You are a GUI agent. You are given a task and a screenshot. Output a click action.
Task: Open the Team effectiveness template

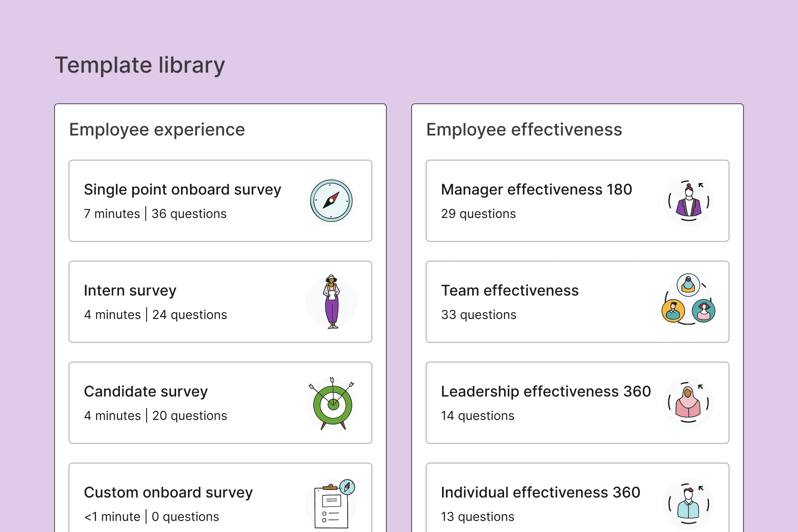(x=509, y=291)
